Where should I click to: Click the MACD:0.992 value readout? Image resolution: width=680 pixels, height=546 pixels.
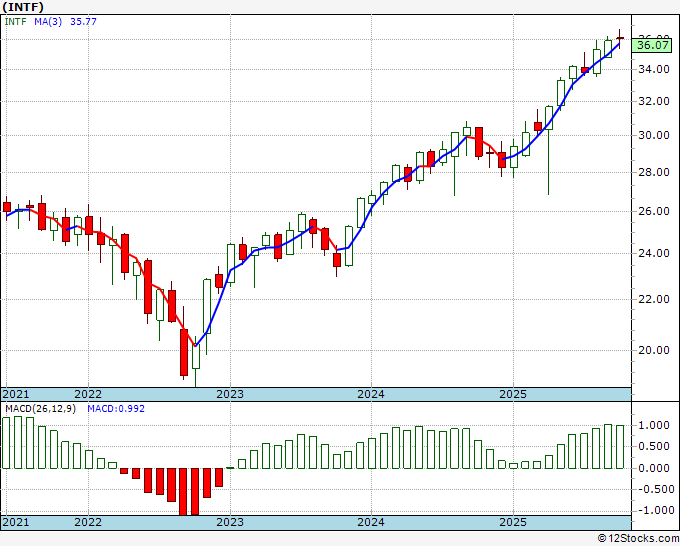116,409
